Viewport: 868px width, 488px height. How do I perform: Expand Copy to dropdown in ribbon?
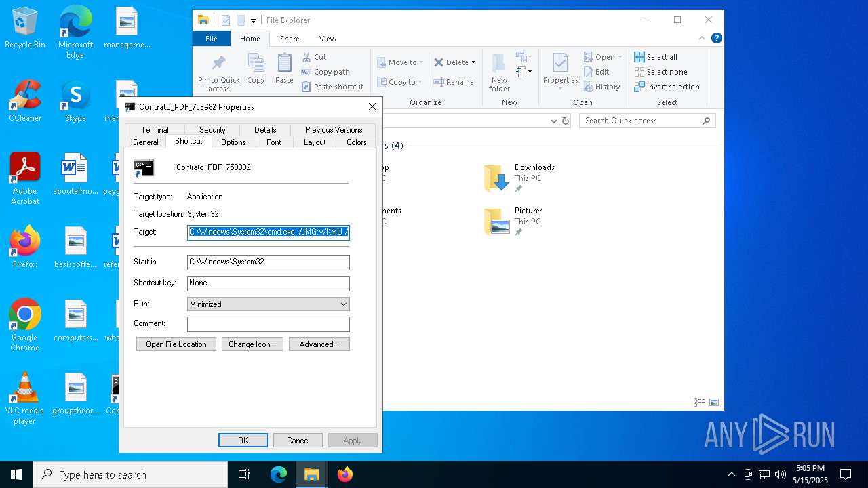420,82
